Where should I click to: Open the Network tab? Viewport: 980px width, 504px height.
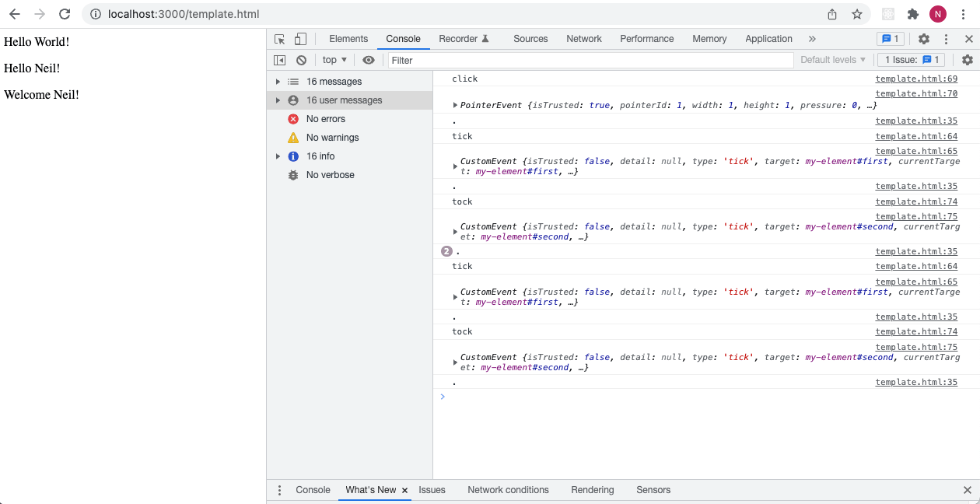tap(583, 39)
